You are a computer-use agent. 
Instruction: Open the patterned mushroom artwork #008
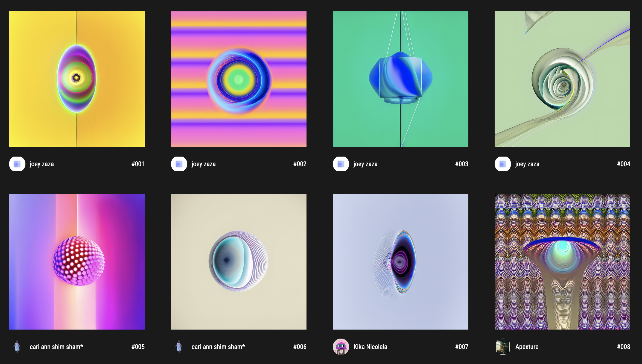[562, 262]
